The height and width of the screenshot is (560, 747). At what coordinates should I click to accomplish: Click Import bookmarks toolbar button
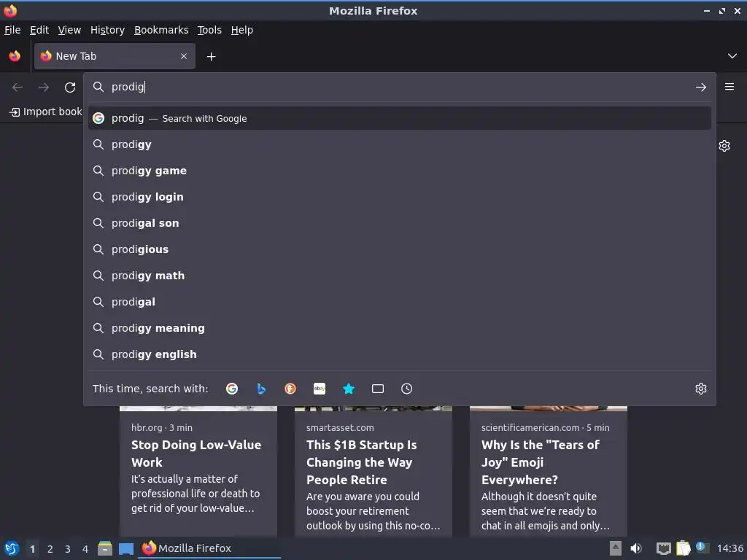point(46,112)
